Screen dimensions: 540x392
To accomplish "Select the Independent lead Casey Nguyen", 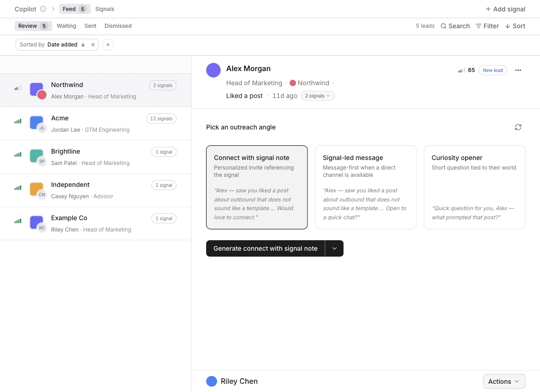I will [95, 190].
